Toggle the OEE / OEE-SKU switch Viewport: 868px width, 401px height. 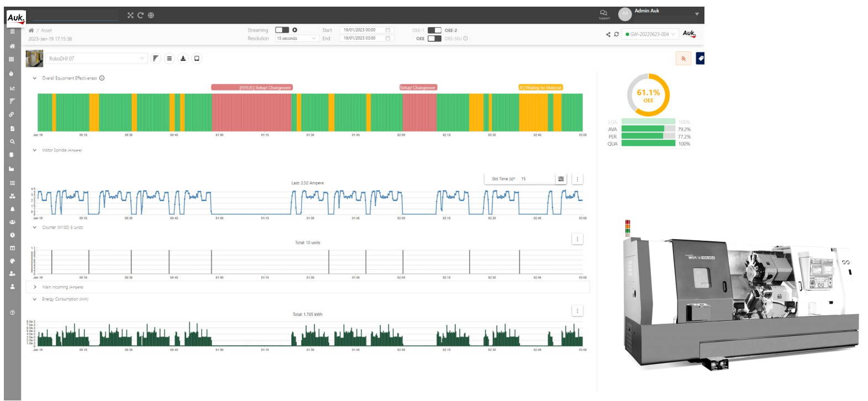(434, 39)
